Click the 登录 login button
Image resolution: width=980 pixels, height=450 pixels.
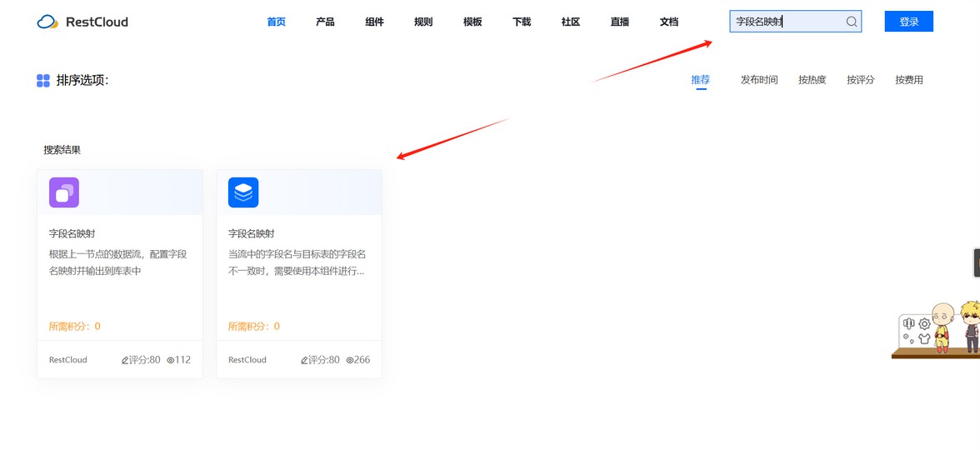click(x=908, y=22)
